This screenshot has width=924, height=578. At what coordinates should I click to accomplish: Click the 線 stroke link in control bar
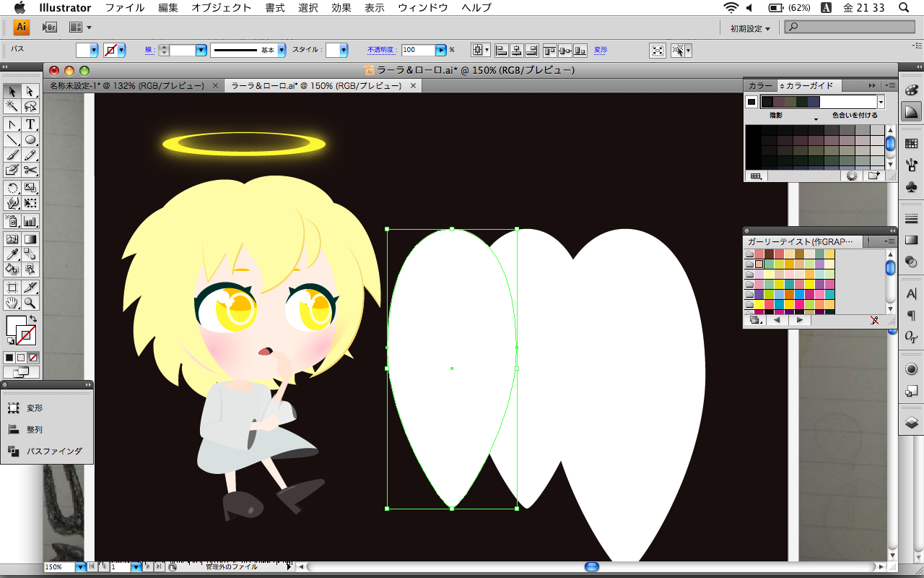pos(149,50)
